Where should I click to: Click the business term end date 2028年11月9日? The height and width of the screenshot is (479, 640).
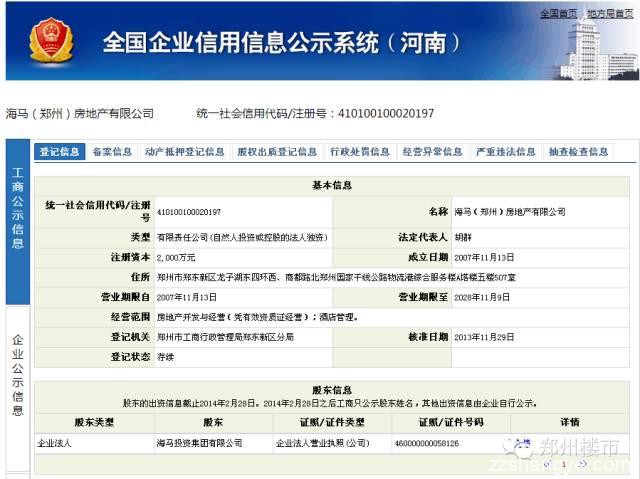point(482,297)
